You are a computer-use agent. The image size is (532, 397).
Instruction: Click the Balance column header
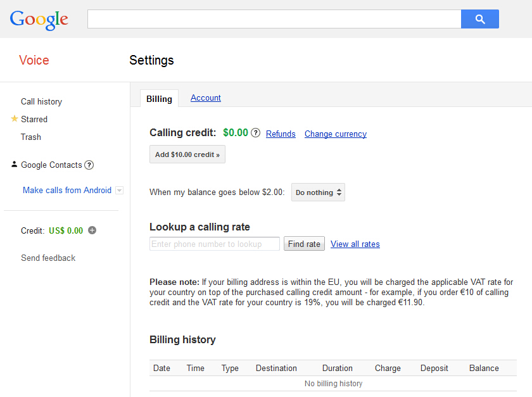tap(484, 368)
